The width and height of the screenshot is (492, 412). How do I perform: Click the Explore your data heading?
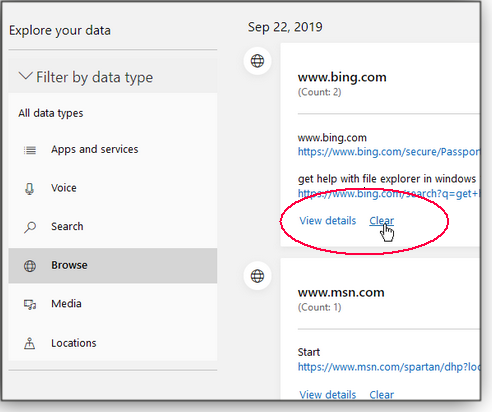(x=60, y=31)
